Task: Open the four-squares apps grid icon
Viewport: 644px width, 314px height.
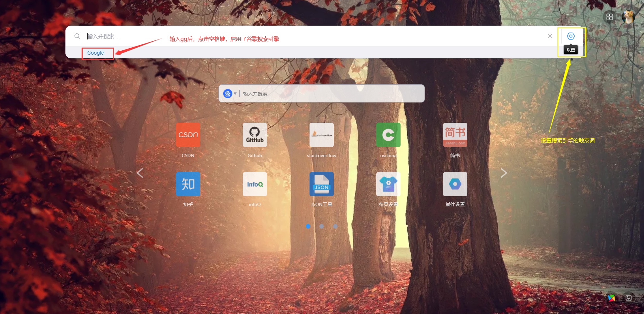Action: pyautogui.click(x=610, y=17)
